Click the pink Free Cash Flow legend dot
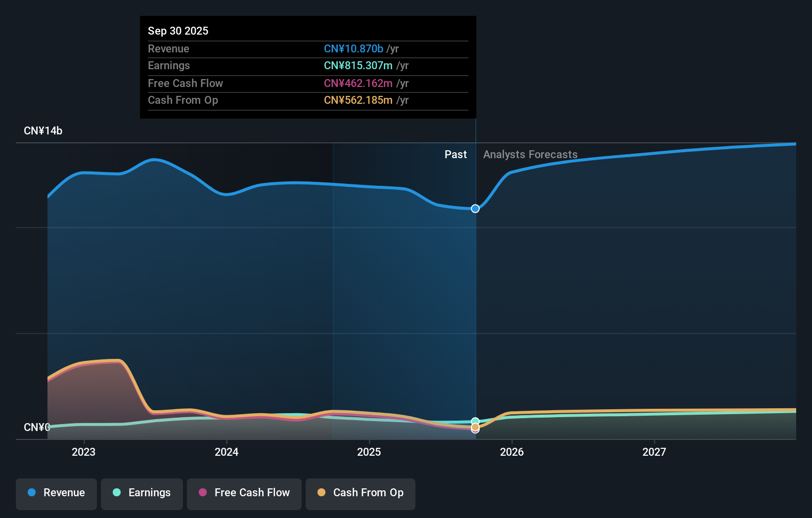The width and height of the screenshot is (812, 518). tap(202, 493)
